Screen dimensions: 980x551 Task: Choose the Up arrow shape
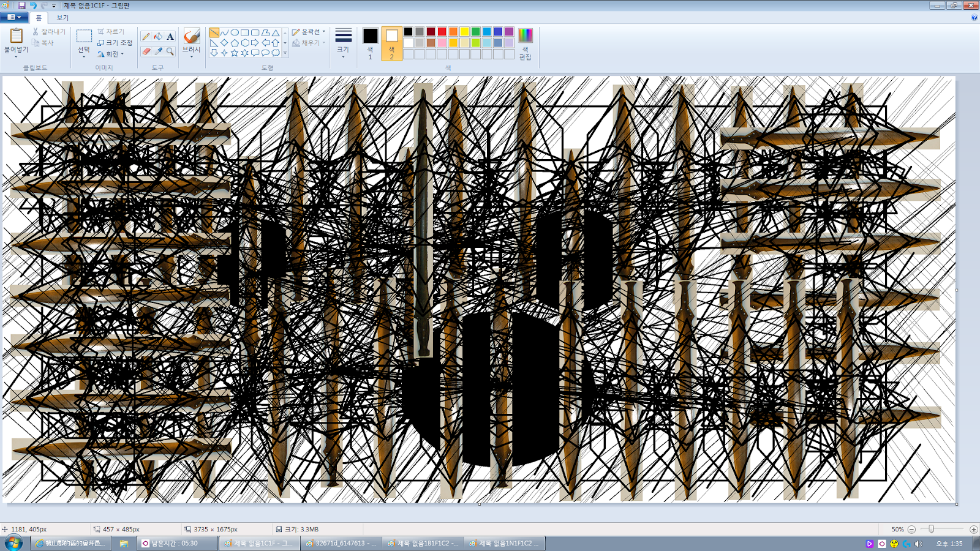pos(276,43)
